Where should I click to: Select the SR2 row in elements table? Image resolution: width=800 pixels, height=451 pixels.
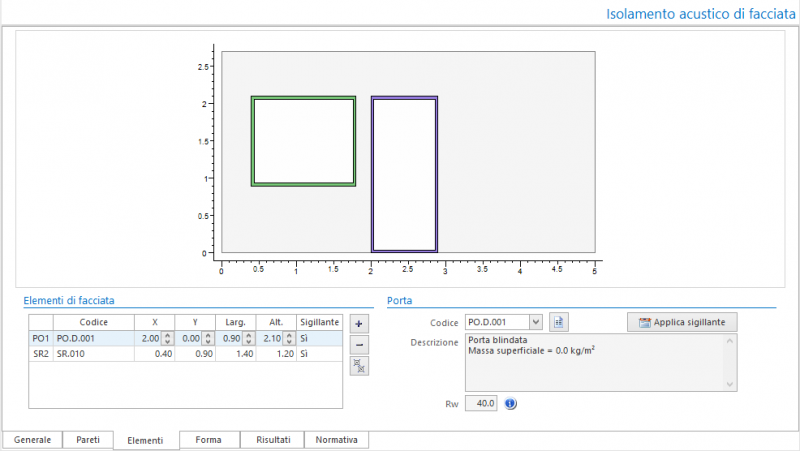point(186,354)
